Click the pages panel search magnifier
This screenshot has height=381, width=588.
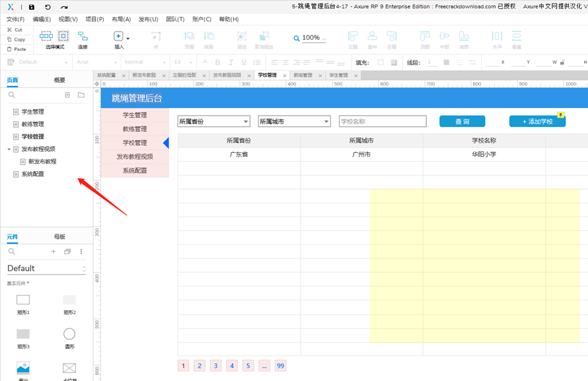click(12, 94)
